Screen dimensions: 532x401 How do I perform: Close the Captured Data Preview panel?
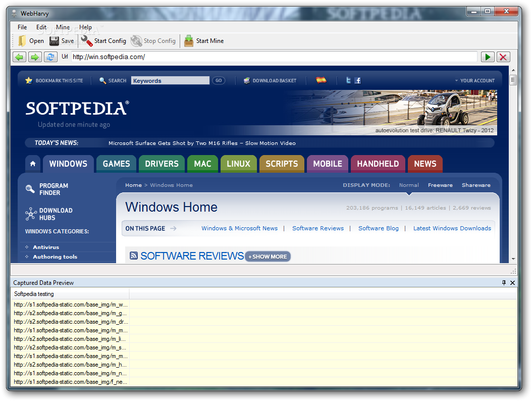tap(513, 282)
